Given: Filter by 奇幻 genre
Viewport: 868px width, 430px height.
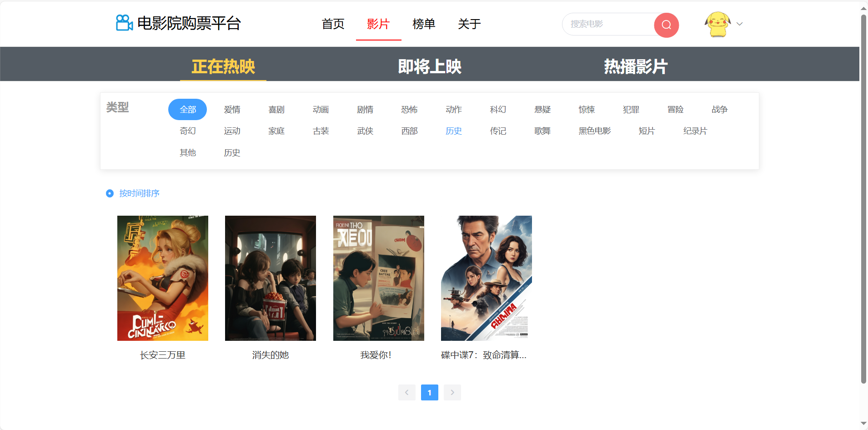Looking at the screenshot, I should pos(188,131).
